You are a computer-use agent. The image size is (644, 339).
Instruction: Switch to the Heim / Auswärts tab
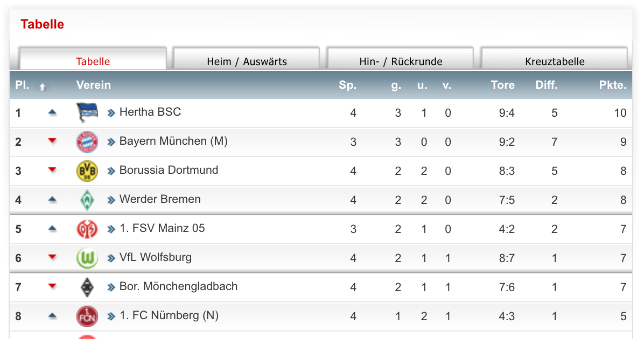(x=247, y=61)
